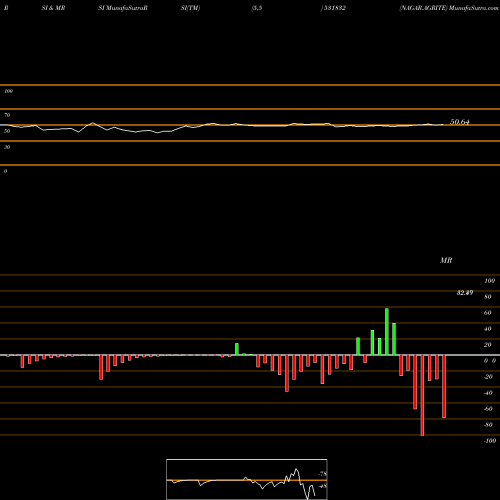Click the '-40' label on MR right axis
The height and width of the screenshot is (500, 500).
pyautogui.click(x=488, y=393)
